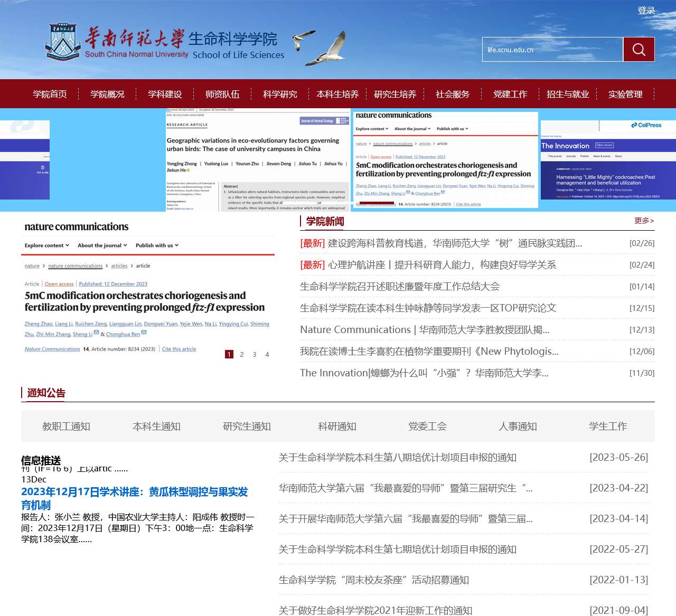Click the nature communications breadcrumb link

(x=76, y=266)
